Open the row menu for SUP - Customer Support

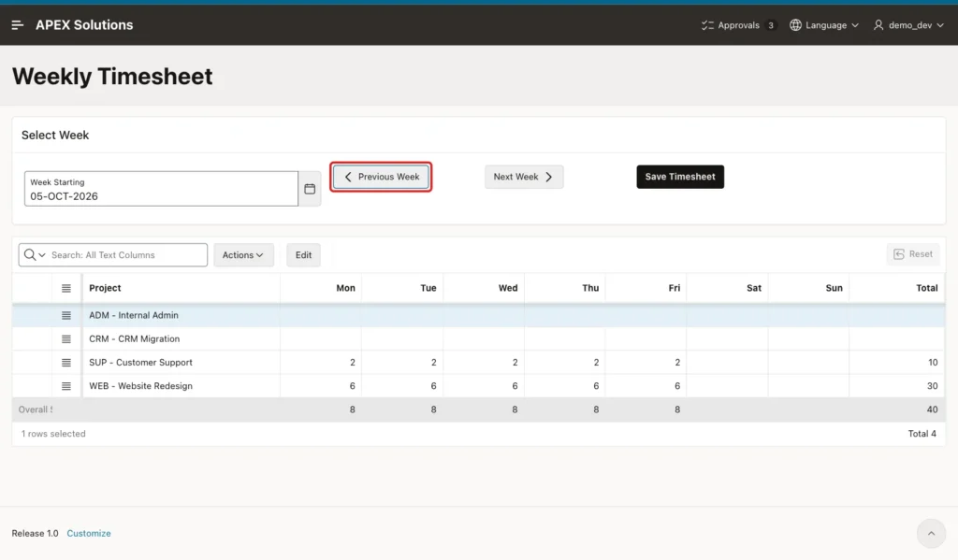click(x=66, y=363)
